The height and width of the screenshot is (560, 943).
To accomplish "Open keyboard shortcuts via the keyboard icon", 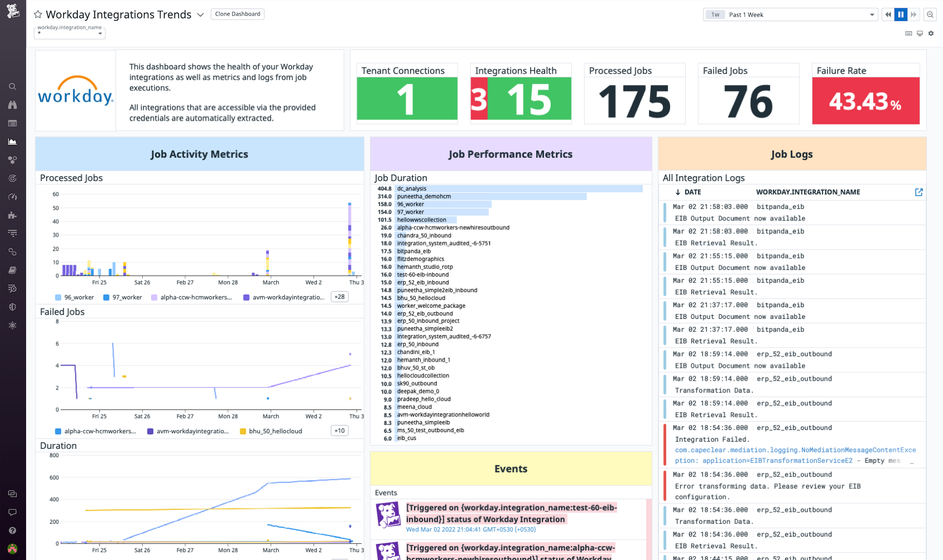I will point(908,33).
